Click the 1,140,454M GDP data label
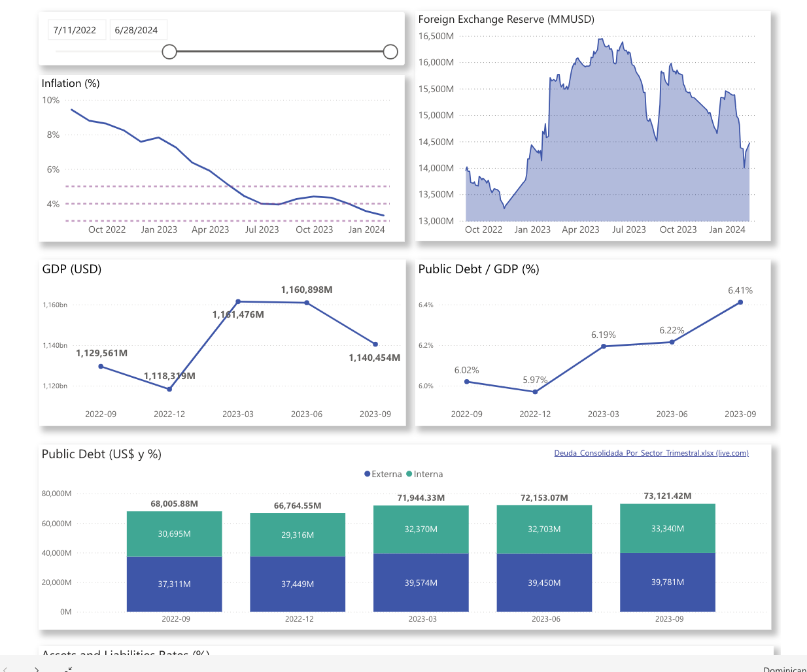This screenshot has width=807, height=672. pos(375,358)
